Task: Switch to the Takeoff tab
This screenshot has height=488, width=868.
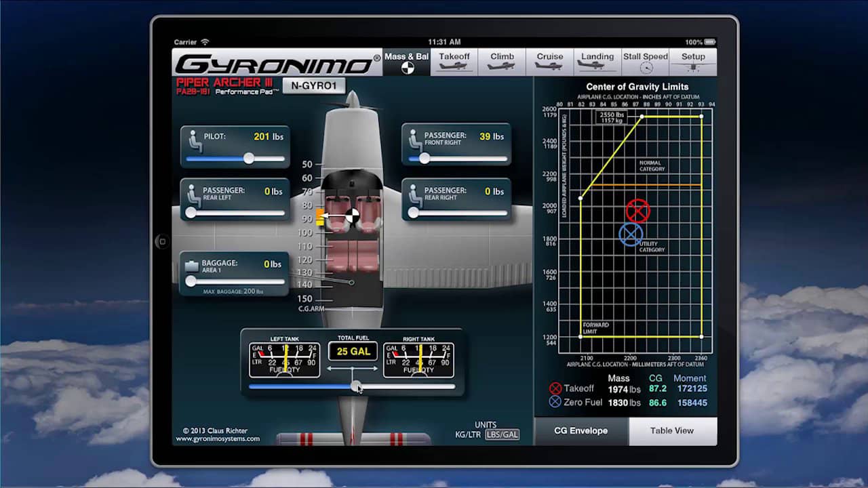Action: (454, 62)
